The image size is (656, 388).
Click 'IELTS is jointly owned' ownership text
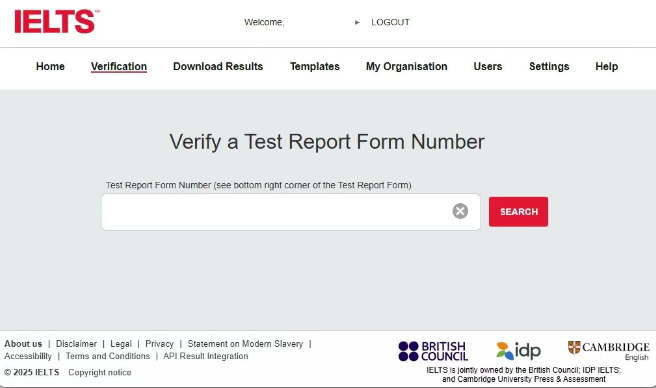[x=523, y=375]
